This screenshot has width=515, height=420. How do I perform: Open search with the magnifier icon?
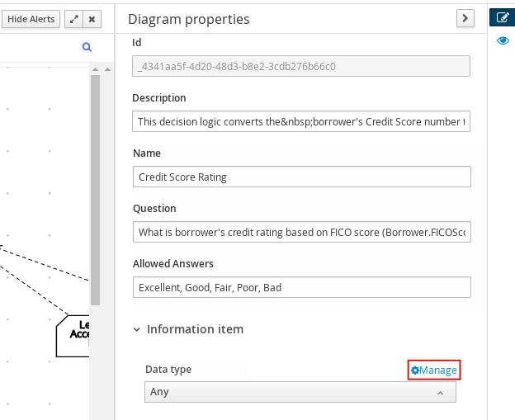pyautogui.click(x=87, y=48)
